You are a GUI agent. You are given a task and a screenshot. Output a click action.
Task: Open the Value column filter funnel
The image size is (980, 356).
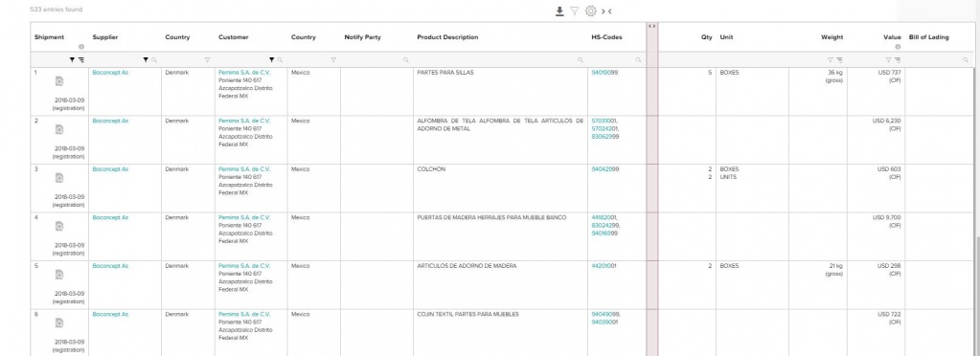(888, 60)
